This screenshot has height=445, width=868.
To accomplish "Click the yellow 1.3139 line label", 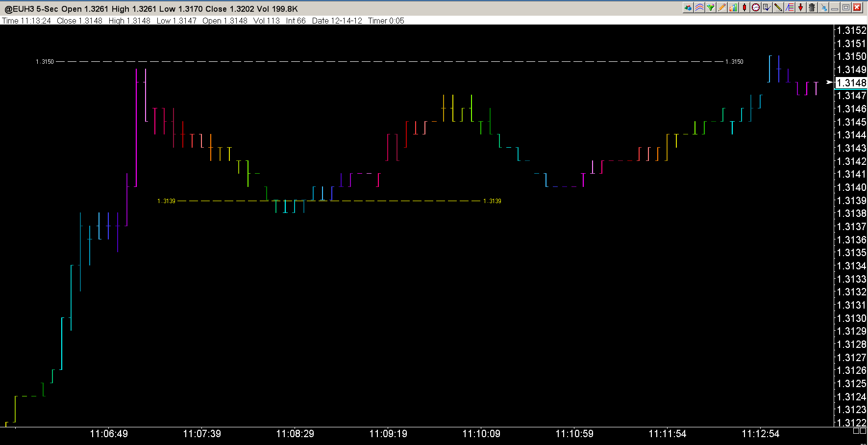I will click(x=166, y=201).
